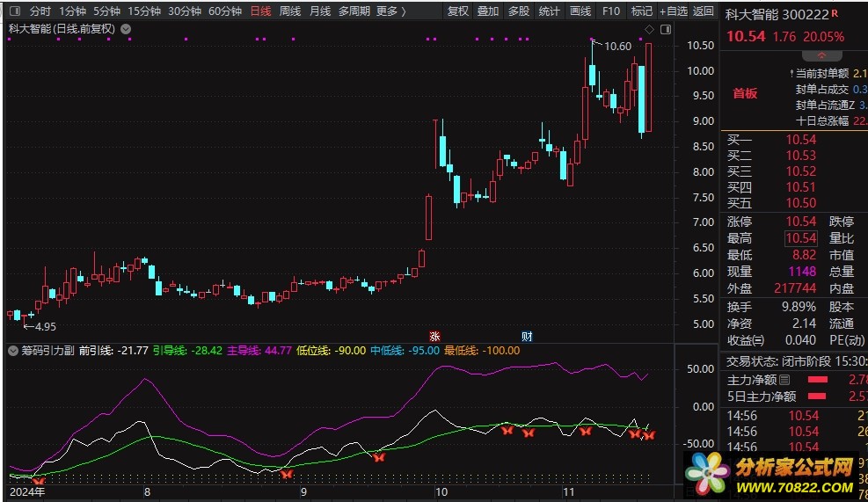Open the list icon next to 主力净额
This screenshot has height=502, width=868.
point(784,380)
